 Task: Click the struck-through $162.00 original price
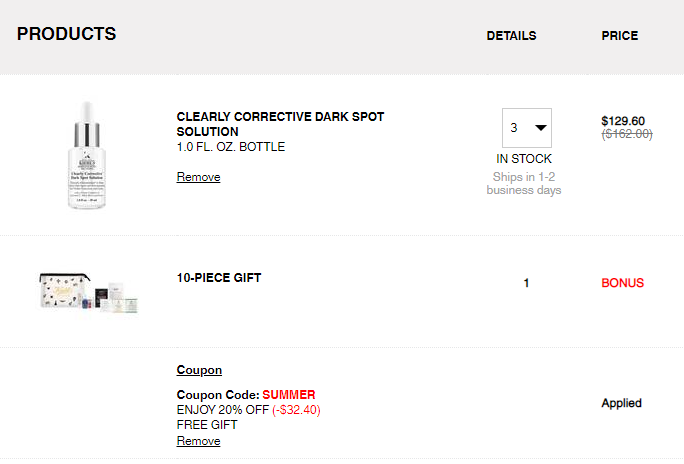coord(627,134)
